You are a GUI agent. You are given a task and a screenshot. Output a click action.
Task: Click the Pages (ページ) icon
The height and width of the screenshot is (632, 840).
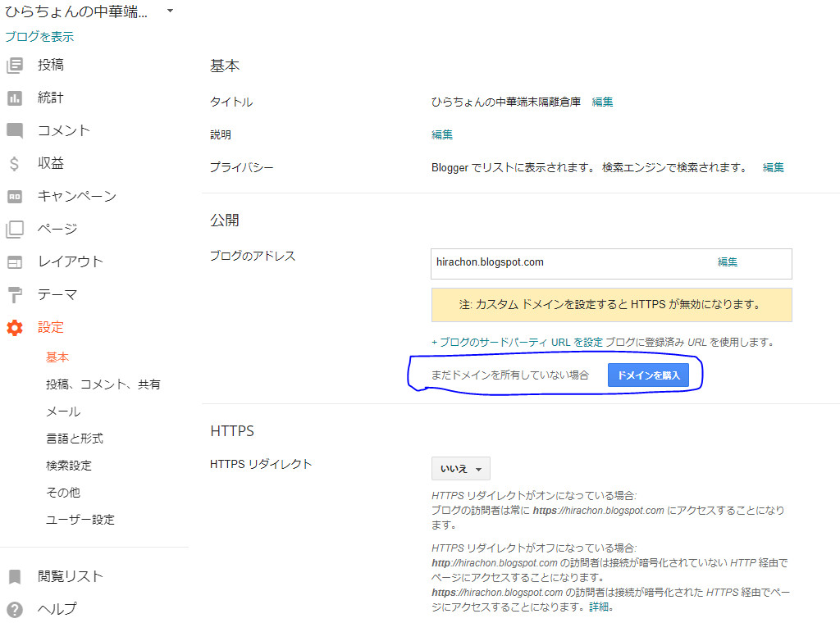click(x=15, y=229)
